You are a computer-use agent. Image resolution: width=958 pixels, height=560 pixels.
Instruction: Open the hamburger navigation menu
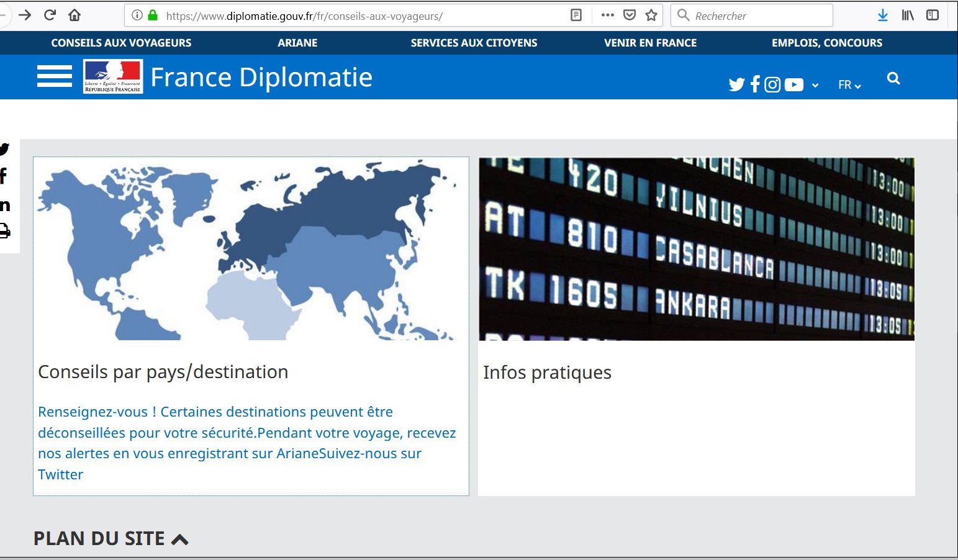click(x=55, y=76)
